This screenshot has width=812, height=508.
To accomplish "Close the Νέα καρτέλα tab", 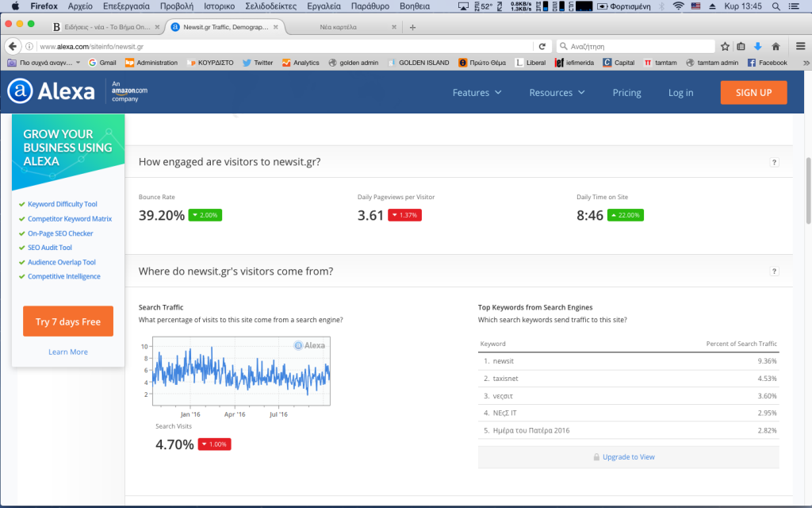I will pos(394,27).
